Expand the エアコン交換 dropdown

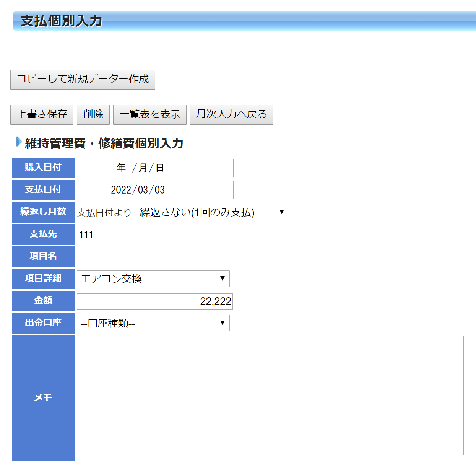(153, 279)
